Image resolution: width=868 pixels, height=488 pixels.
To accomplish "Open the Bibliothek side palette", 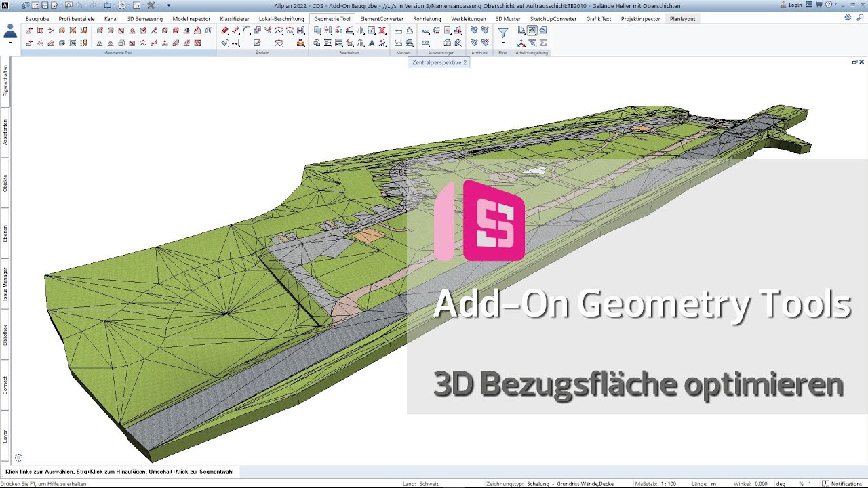I will [5, 335].
